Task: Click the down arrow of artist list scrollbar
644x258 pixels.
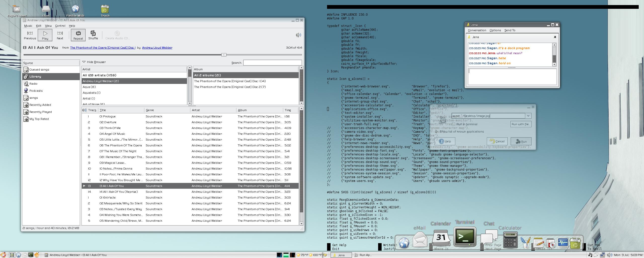Action: (x=190, y=103)
